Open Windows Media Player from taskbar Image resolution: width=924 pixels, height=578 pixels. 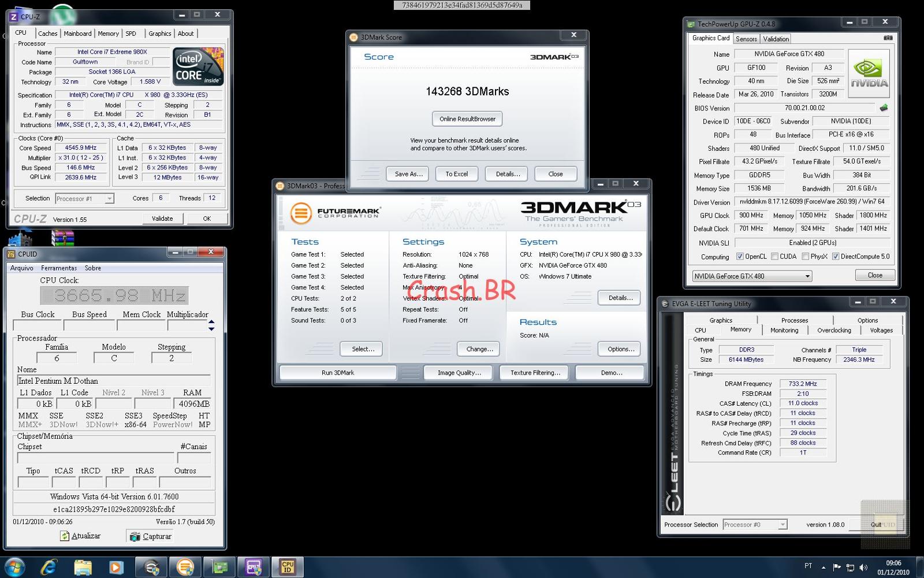(116, 568)
